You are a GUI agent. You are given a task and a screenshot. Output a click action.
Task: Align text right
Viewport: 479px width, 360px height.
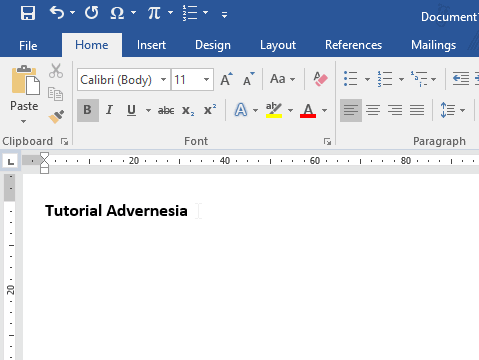point(395,110)
